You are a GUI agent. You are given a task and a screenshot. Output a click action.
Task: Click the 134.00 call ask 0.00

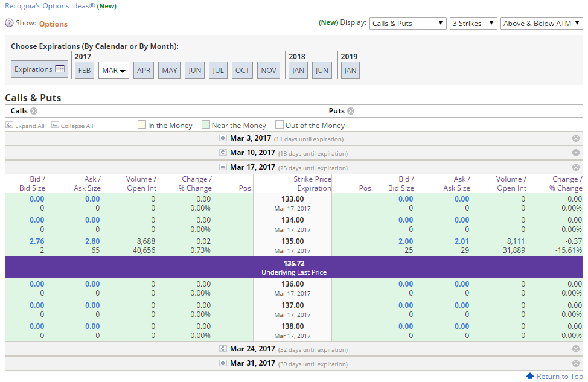point(92,220)
